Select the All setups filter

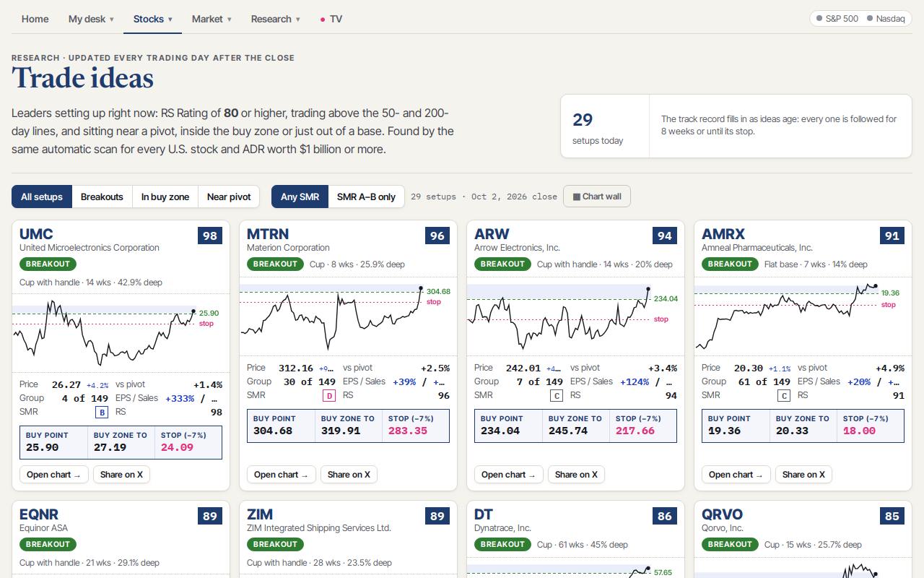click(42, 197)
